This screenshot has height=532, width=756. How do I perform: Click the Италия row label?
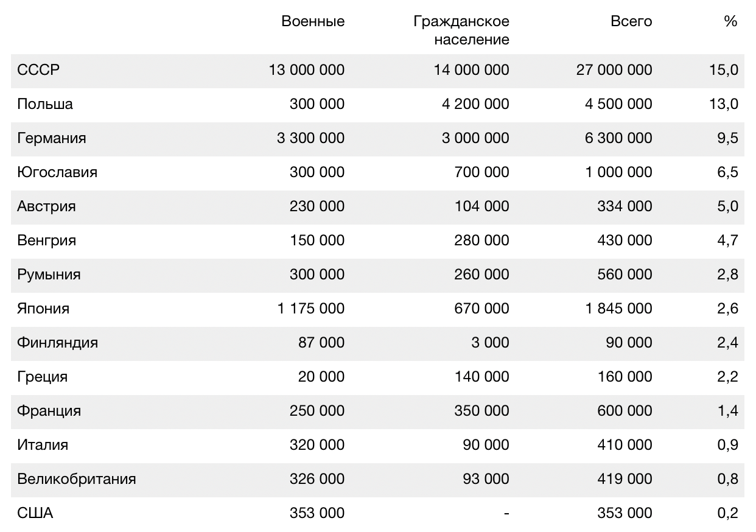click(43, 445)
